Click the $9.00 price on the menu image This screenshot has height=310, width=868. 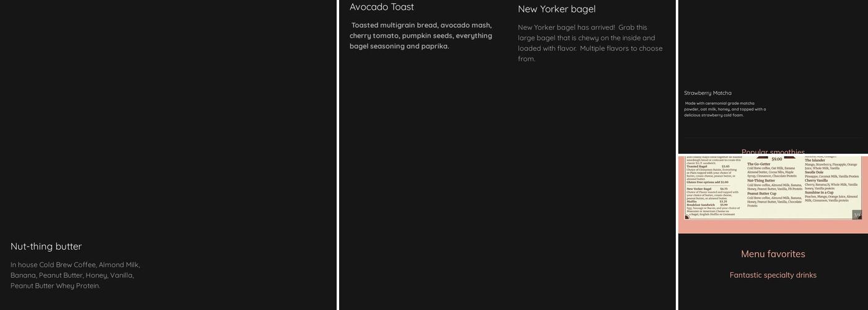coord(777,159)
